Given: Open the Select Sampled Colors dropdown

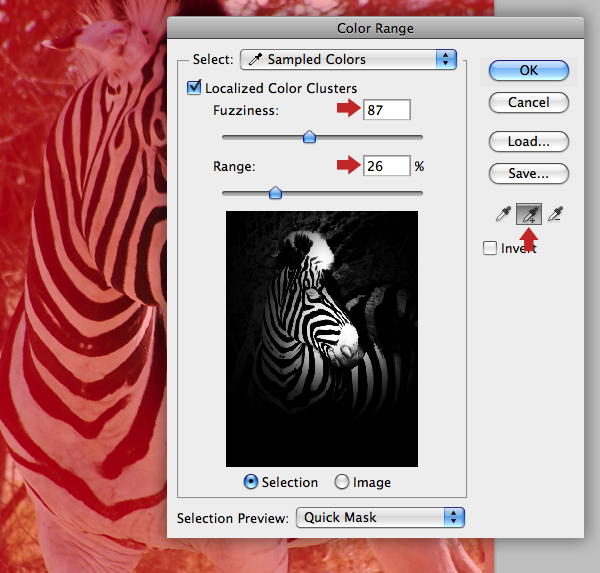Looking at the screenshot, I should (348, 59).
